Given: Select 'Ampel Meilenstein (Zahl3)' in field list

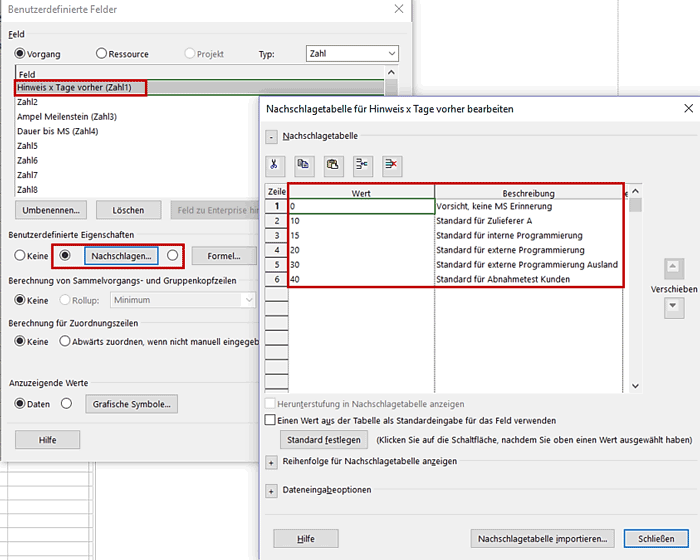Looking at the screenshot, I should 67,116.
